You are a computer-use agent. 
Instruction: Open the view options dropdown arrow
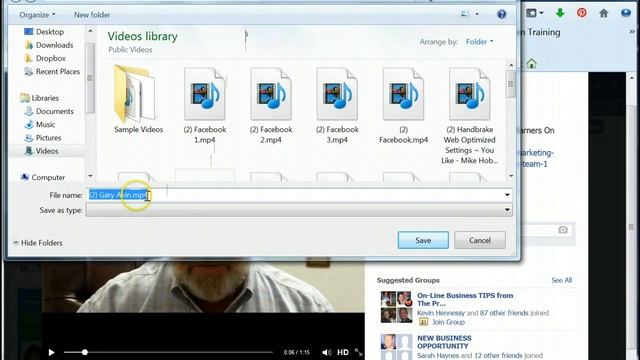tap(477, 14)
